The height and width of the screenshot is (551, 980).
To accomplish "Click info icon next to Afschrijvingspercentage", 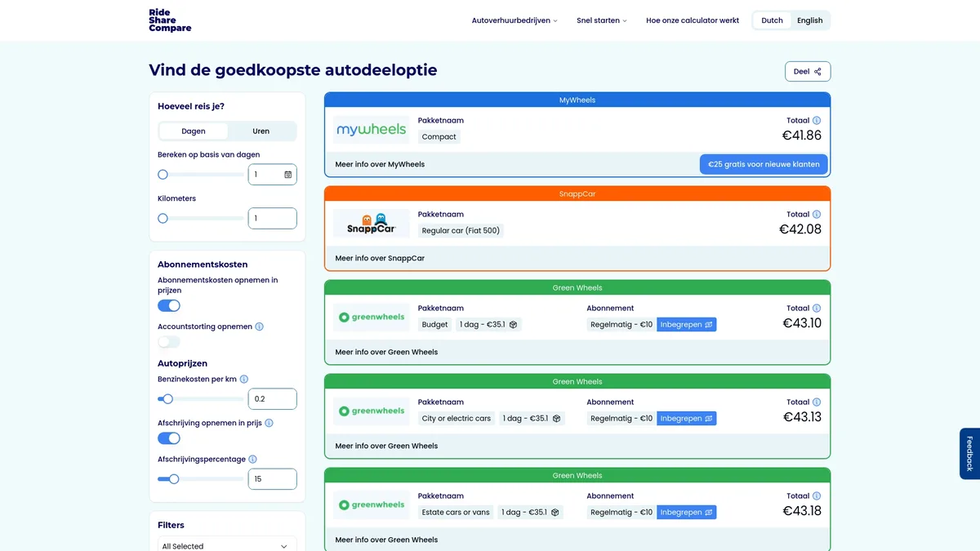I will (x=253, y=460).
